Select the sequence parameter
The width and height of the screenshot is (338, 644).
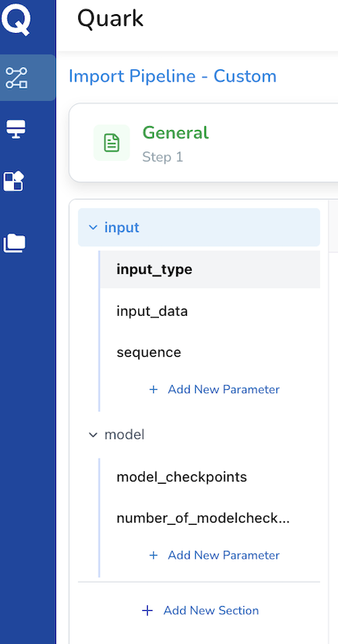point(210,353)
